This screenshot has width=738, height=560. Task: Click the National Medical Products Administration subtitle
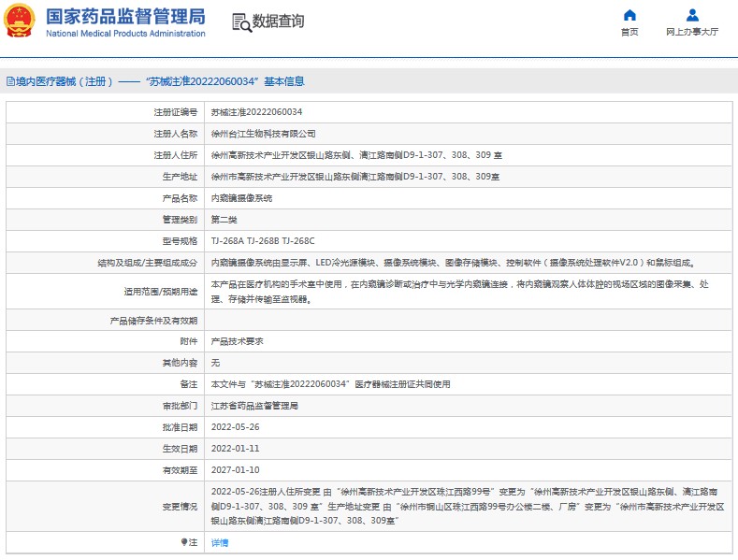(125, 34)
